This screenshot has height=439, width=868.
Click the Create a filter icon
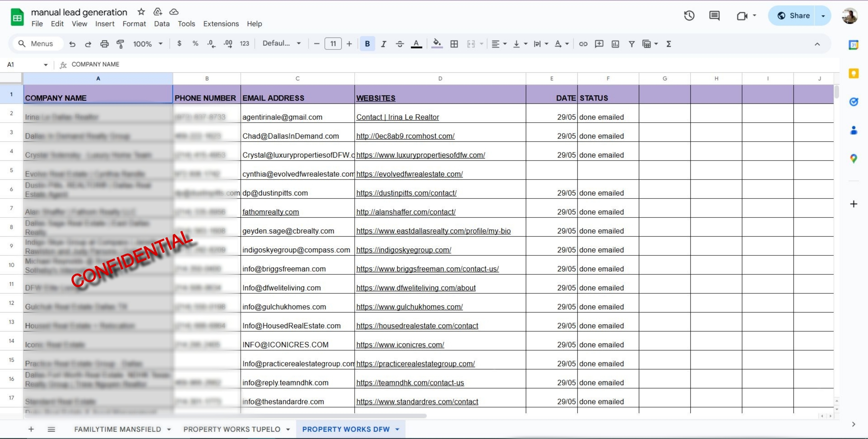pos(631,44)
